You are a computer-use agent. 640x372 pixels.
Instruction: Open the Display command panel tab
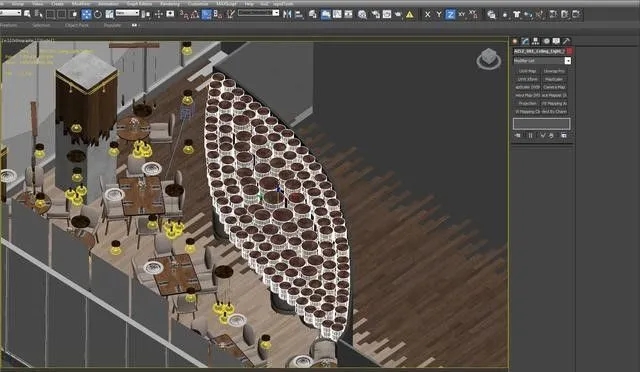[556, 41]
